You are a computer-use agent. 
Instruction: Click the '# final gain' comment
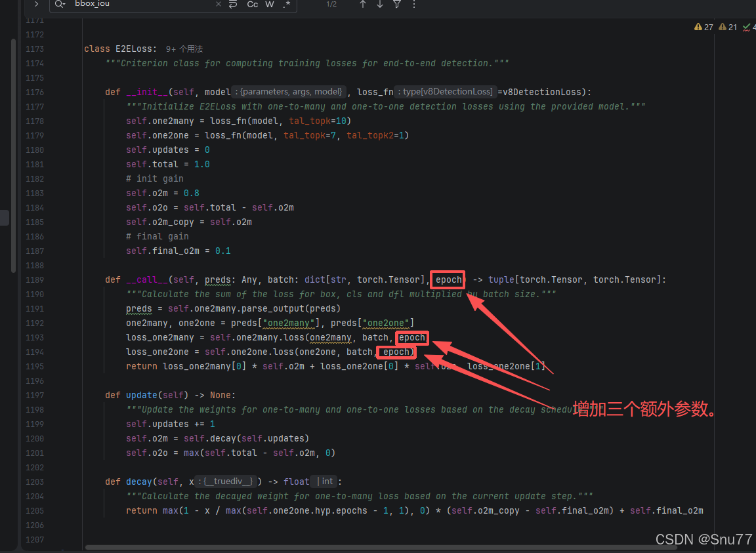(157, 236)
